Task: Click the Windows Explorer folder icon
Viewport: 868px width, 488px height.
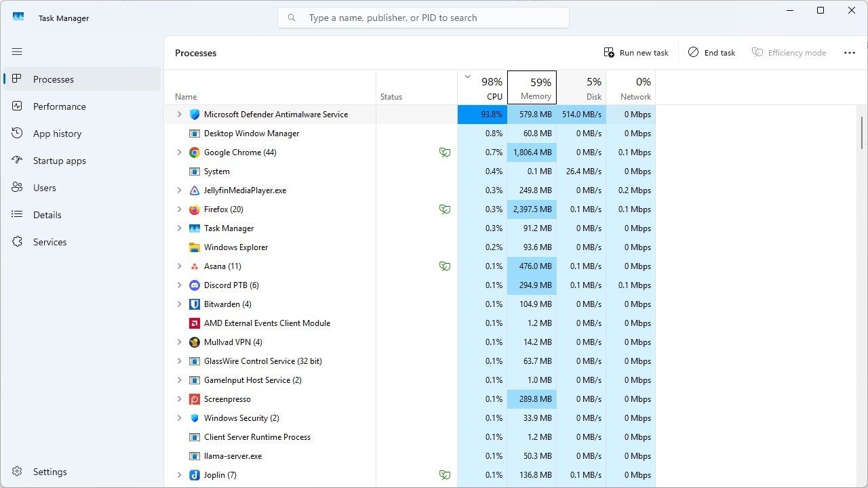Action: coord(195,247)
